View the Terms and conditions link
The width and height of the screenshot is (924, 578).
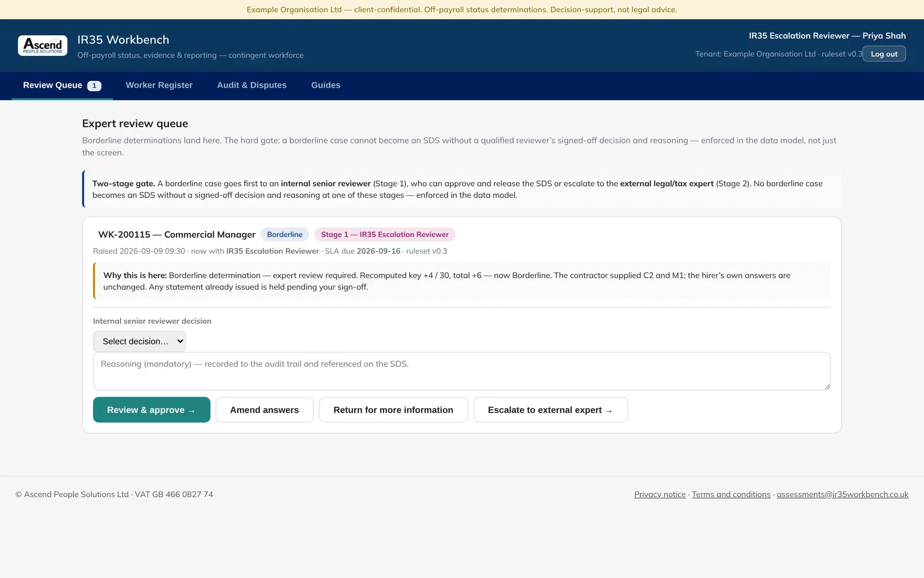pos(731,495)
